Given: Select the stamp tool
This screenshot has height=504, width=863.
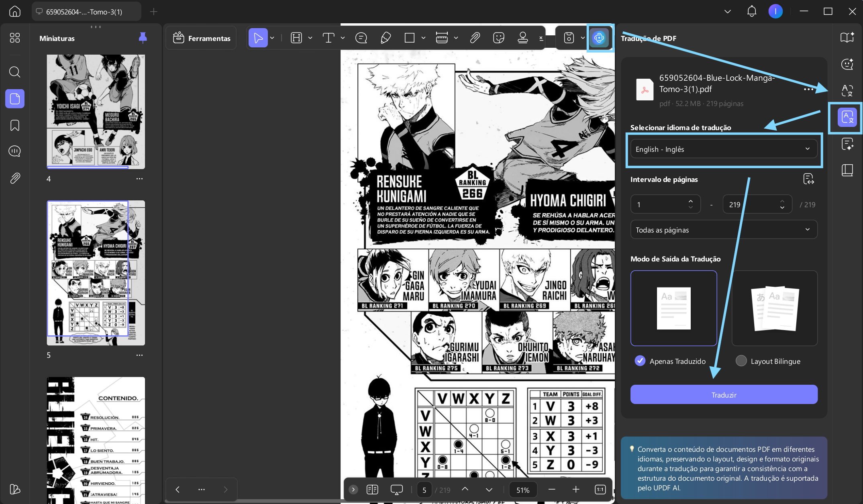Looking at the screenshot, I should tap(523, 38).
